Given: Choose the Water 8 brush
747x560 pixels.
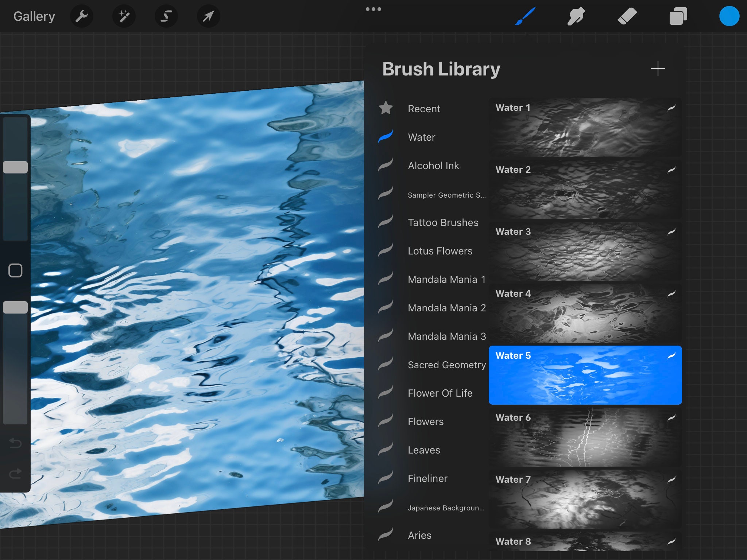Looking at the screenshot, I should [x=585, y=541].
